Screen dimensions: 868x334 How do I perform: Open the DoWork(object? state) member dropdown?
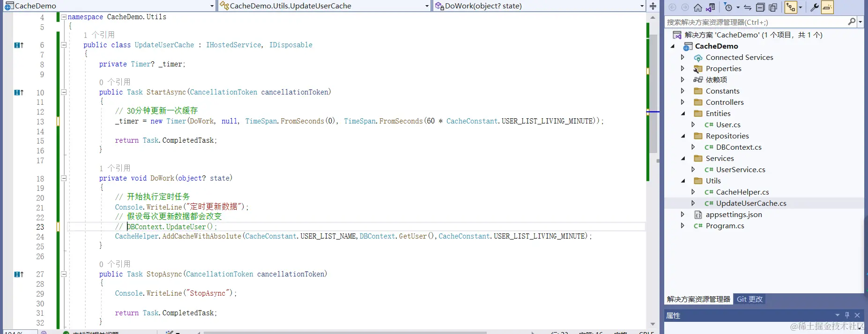pyautogui.click(x=642, y=6)
